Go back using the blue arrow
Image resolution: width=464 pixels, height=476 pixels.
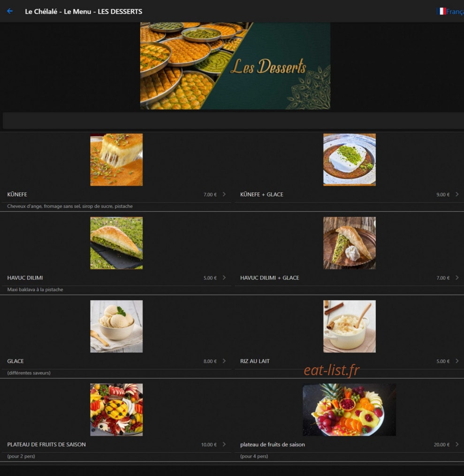(x=10, y=11)
